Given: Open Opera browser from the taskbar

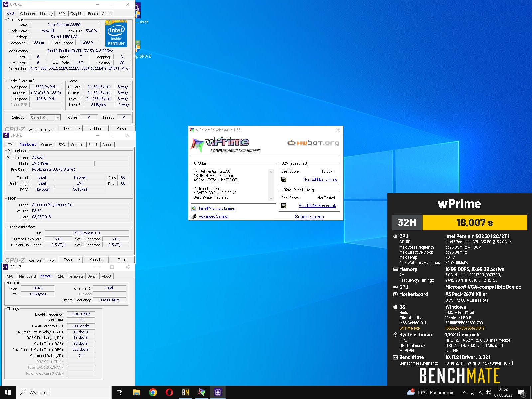Looking at the screenshot, I should pos(169,392).
